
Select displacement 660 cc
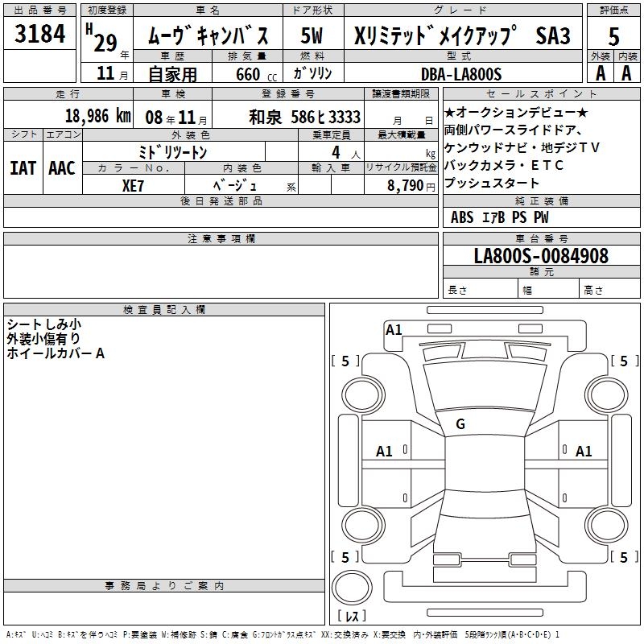click(x=256, y=75)
